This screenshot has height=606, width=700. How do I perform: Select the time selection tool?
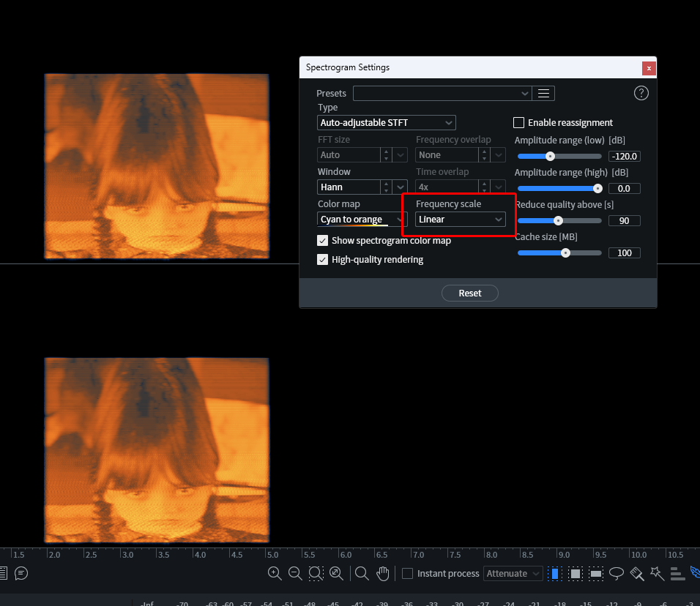(555, 574)
